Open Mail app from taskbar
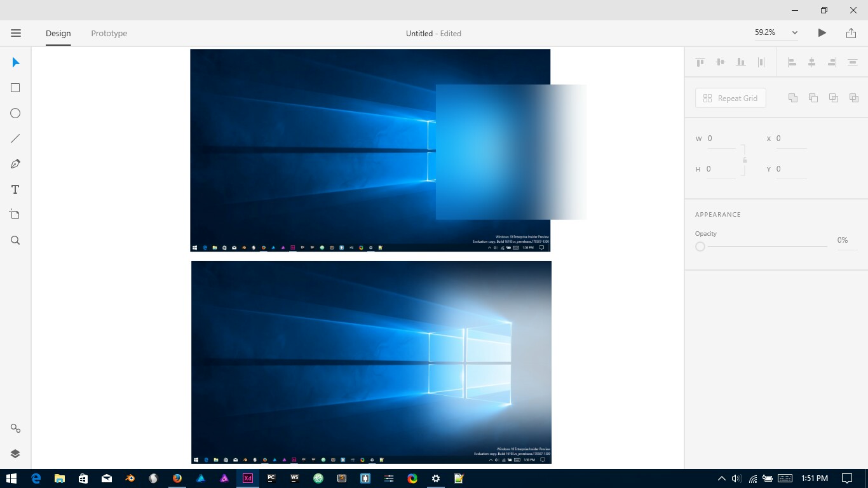This screenshot has width=868, height=488. tap(106, 478)
